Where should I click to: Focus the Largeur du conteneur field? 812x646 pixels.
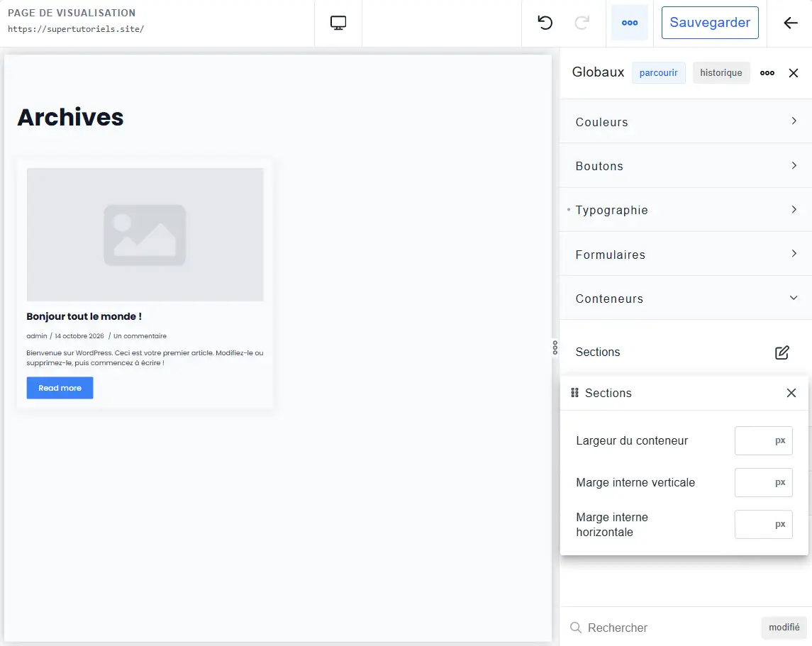click(x=763, y=441)
